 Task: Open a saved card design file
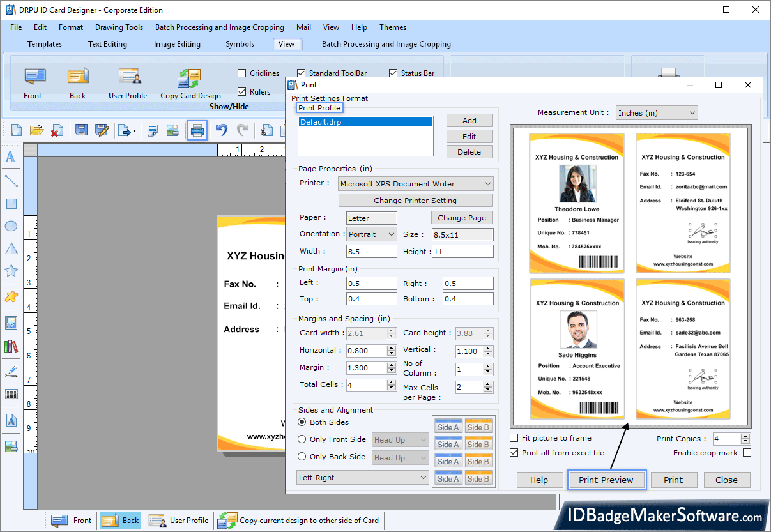click(x=36, y=130)
